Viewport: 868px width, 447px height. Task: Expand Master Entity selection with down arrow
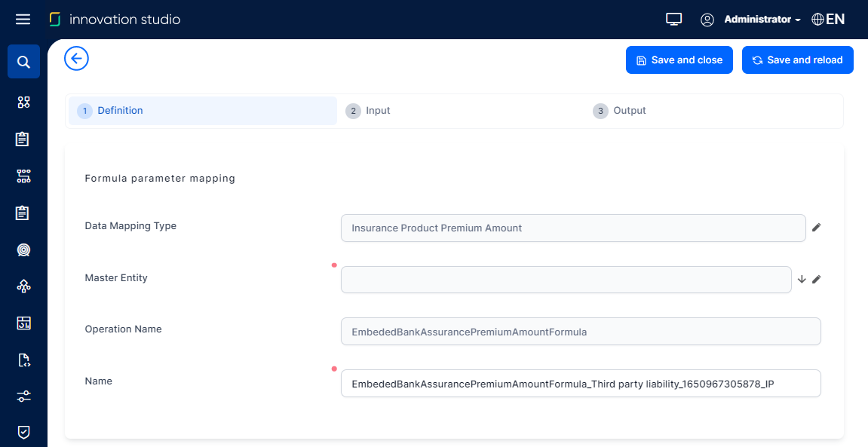click(x=802, y=279)
